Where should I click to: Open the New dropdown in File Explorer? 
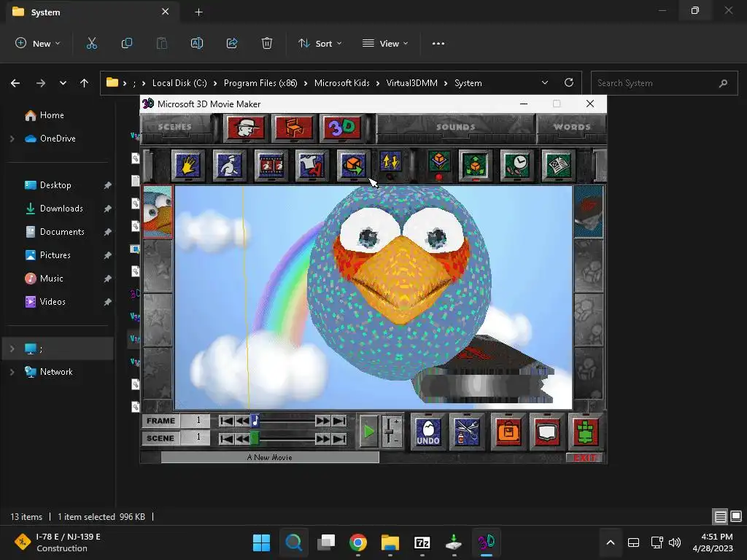coord(38,43)
